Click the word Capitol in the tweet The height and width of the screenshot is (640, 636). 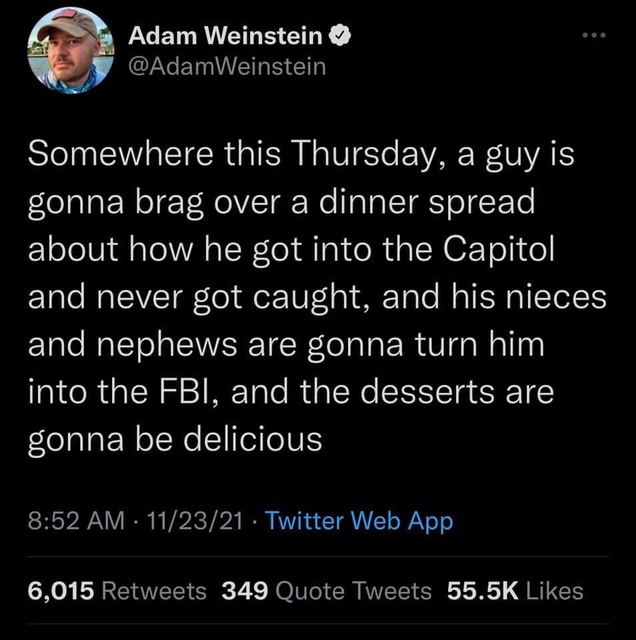(499, 250)
